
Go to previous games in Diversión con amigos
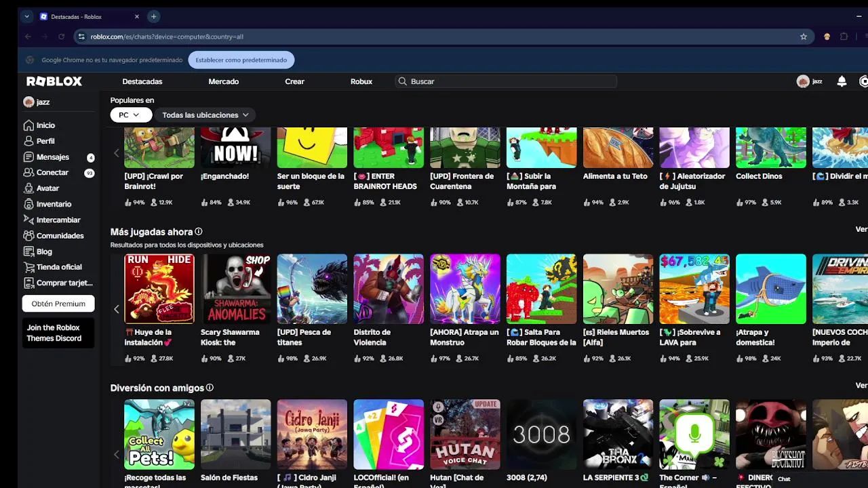[117, 454]
